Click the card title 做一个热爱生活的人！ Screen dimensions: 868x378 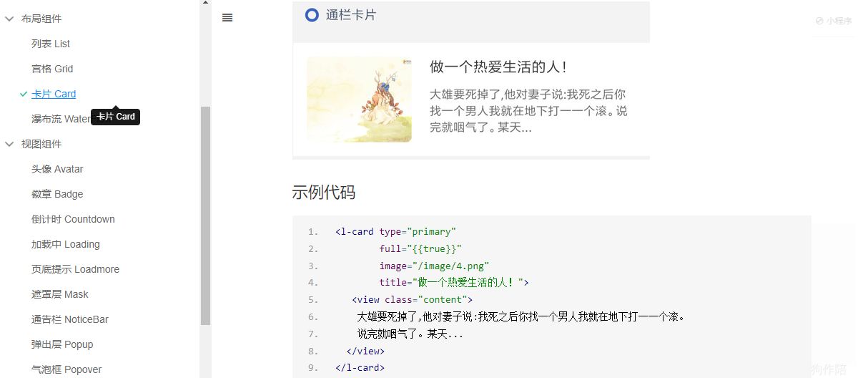pyautogui.click(x=499, y=67)
